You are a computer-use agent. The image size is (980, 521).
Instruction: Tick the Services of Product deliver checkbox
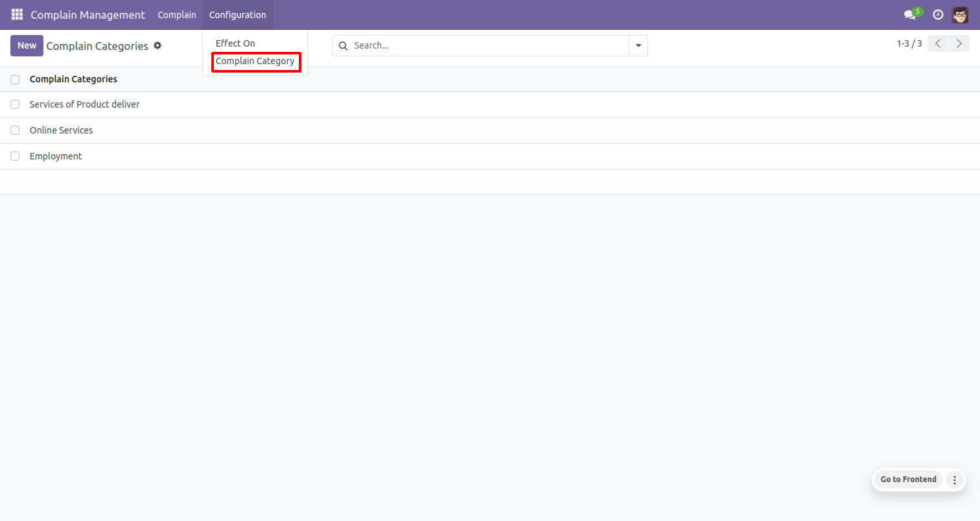coord(15,104)
